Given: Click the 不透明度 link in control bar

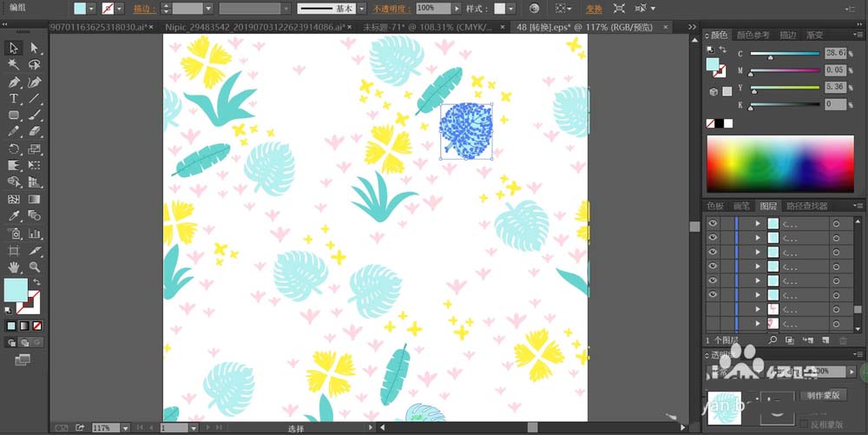Looking at the screenshot, I should (x=391, y=9).
